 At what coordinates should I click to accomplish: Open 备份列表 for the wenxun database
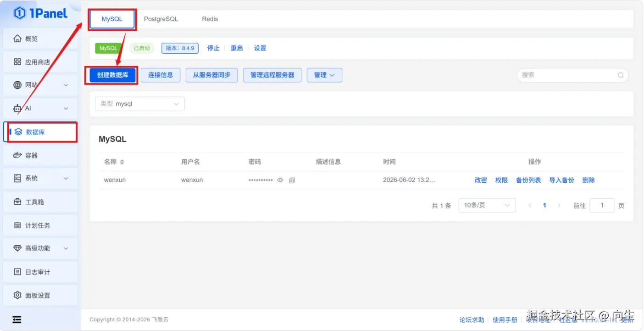click(x=528, y=180)
